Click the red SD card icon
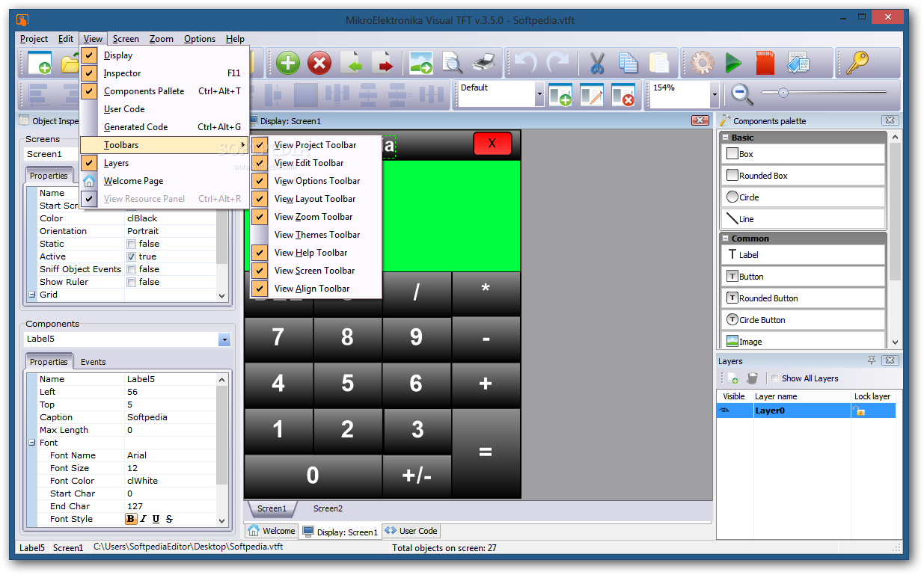 765,63
